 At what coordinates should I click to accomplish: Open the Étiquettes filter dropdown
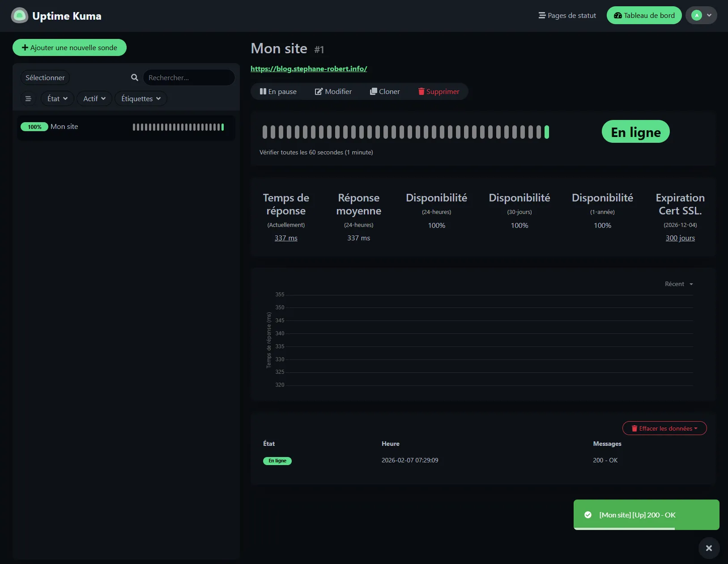(141, 98)
